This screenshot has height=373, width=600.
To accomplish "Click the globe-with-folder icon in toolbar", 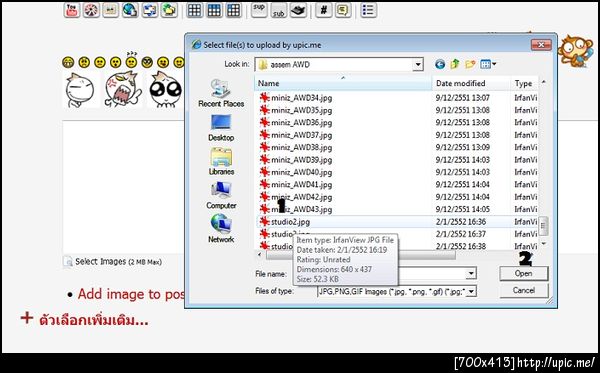I will (x=169, y=10).
